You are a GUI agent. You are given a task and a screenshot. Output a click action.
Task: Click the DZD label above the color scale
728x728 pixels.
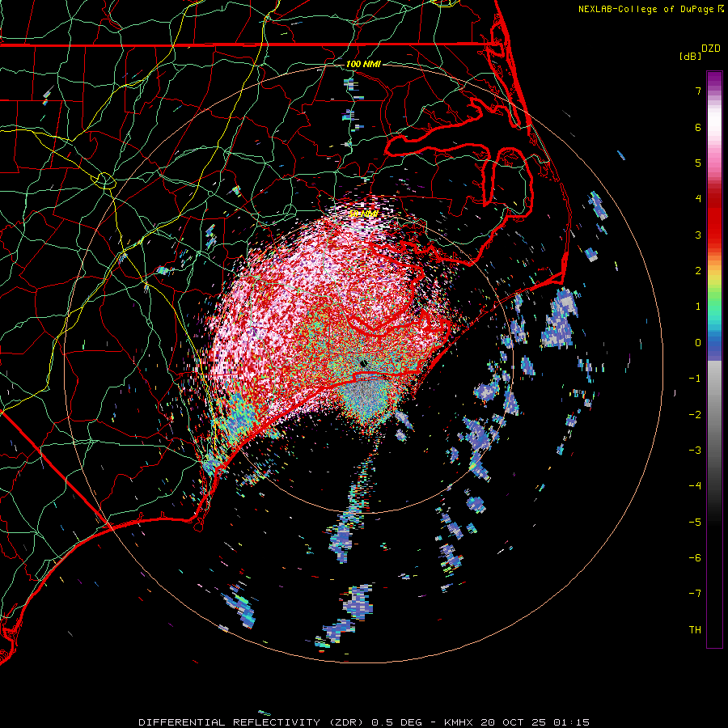(x=711, y=49)
